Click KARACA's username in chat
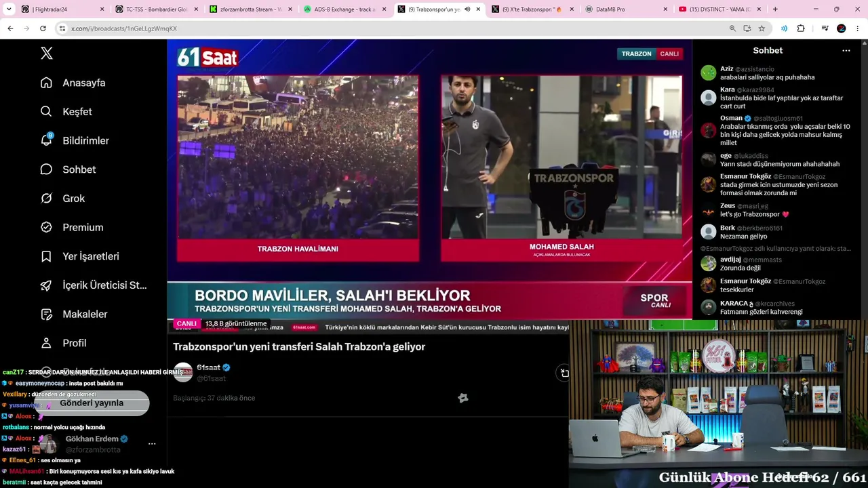The height and width of the screenshot is (488, 868). click(736, 304)
